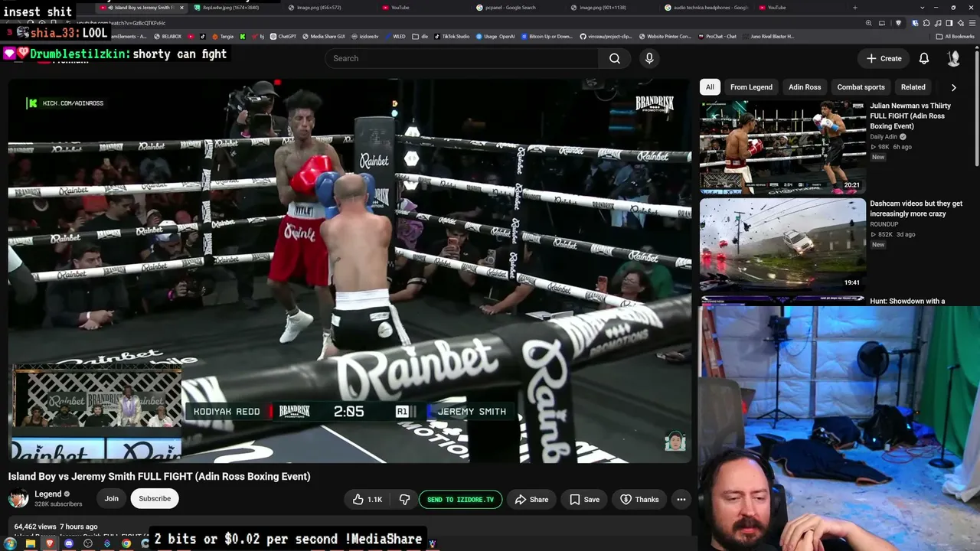
Task: Open the Legend channel avatar
Action: (x=18, y=498)
